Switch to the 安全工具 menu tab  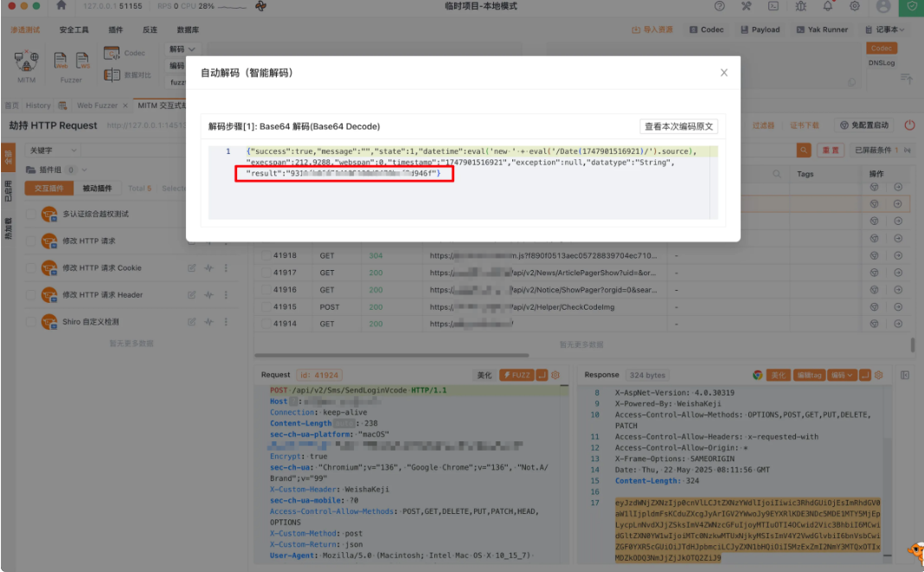tap(74, 29)
